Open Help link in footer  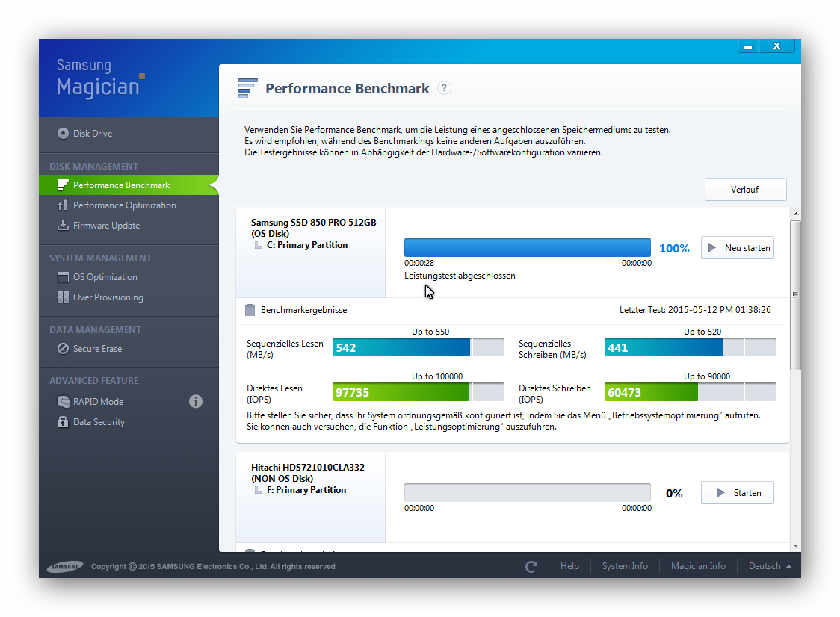pos(569,566)
